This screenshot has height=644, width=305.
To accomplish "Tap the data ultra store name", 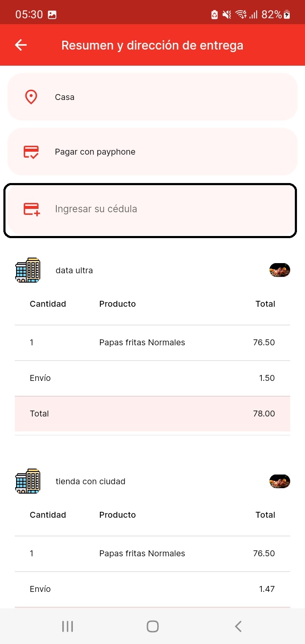I will click(x=74, y=270).
